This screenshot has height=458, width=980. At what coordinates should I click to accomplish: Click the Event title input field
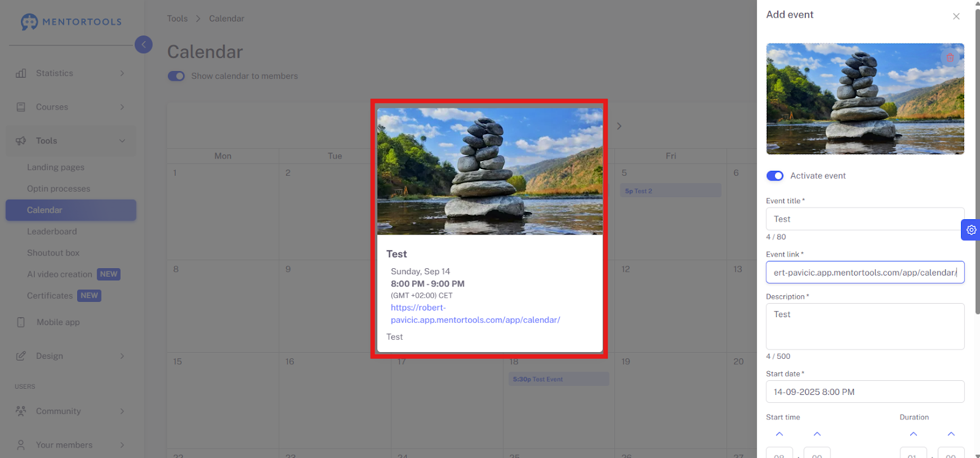865,219
